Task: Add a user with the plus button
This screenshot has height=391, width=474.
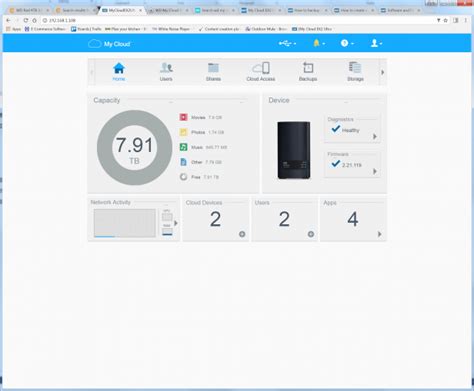Action: click(311, 234)
